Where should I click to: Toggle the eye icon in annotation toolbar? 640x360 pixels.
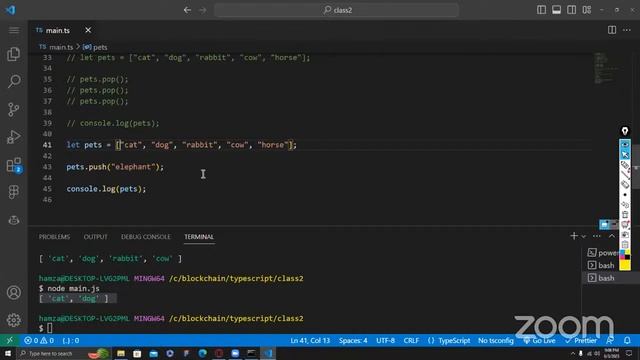point(625,144)
